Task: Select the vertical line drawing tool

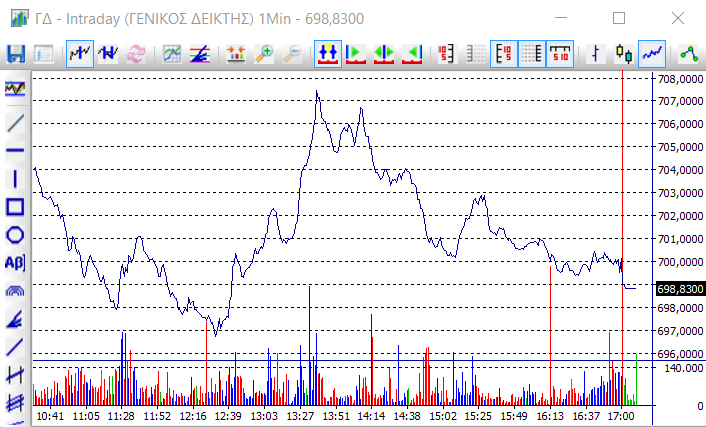Action: coord(15,178)
